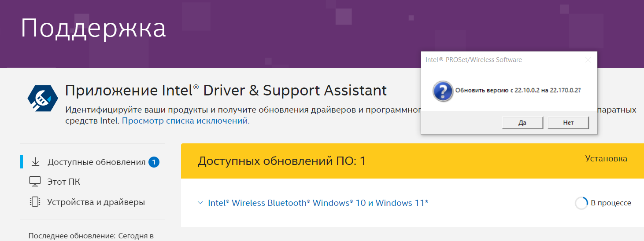
Task: Close the Intel PROSet/Wireless Software dialog
Action: 588,60
